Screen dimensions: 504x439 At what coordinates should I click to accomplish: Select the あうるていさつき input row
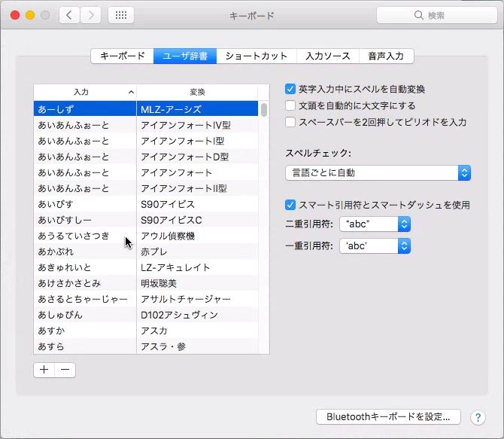[x=85, y=236]
